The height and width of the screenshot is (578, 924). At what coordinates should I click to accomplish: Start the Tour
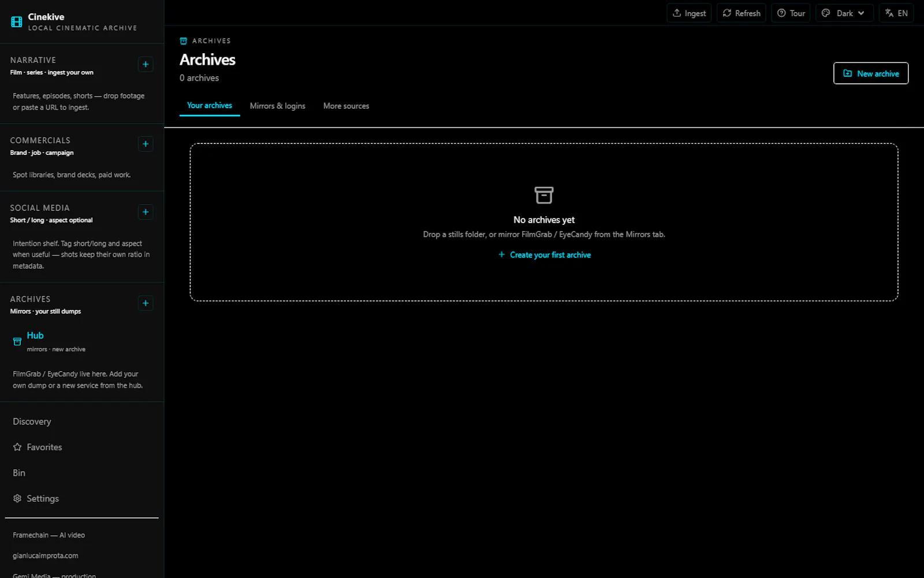pos(791,13)
